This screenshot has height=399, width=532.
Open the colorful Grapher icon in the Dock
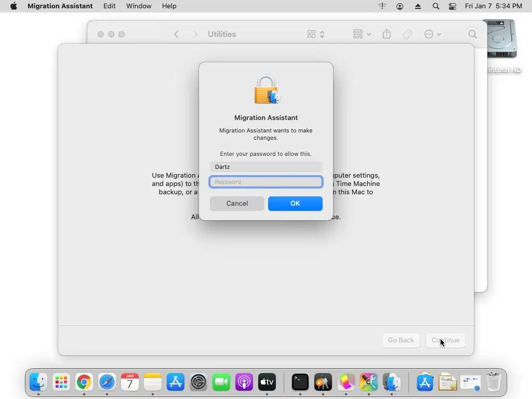pos(345,382)
